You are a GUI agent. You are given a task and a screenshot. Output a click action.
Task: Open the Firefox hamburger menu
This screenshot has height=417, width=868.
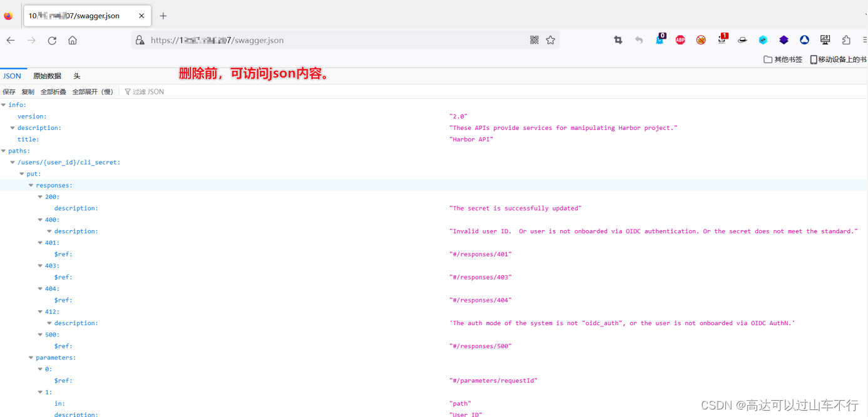(x=865, y=40)
